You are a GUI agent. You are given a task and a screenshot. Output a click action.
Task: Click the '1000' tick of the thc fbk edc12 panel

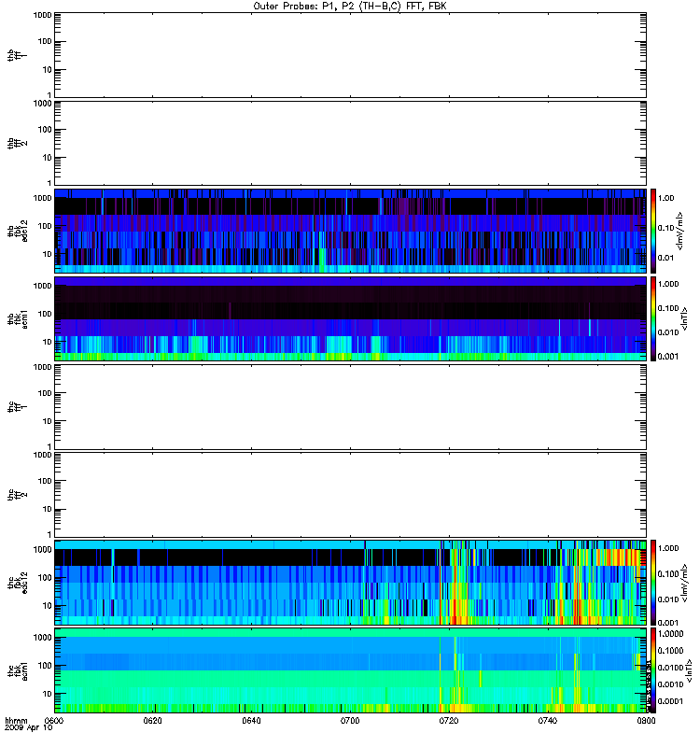tap(42, 549)
